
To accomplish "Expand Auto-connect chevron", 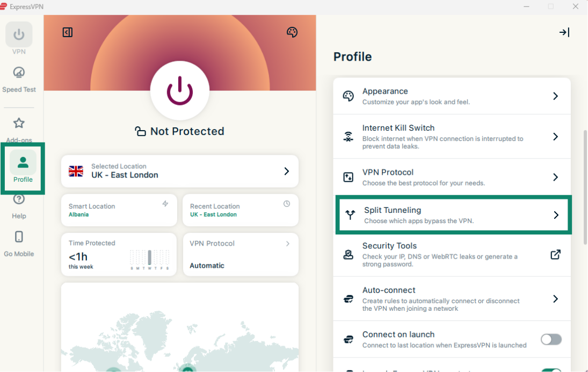I will point(555,299).
